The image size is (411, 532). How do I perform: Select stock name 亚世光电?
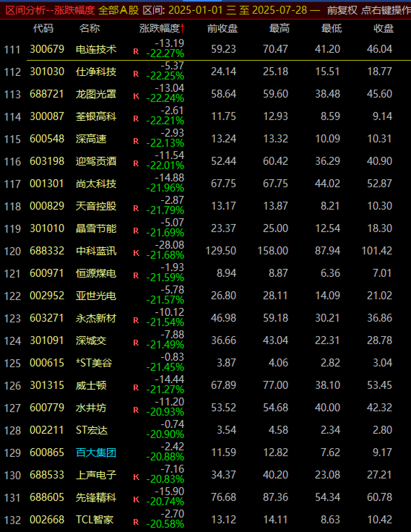pyautogui.click(x=96, y=295)
